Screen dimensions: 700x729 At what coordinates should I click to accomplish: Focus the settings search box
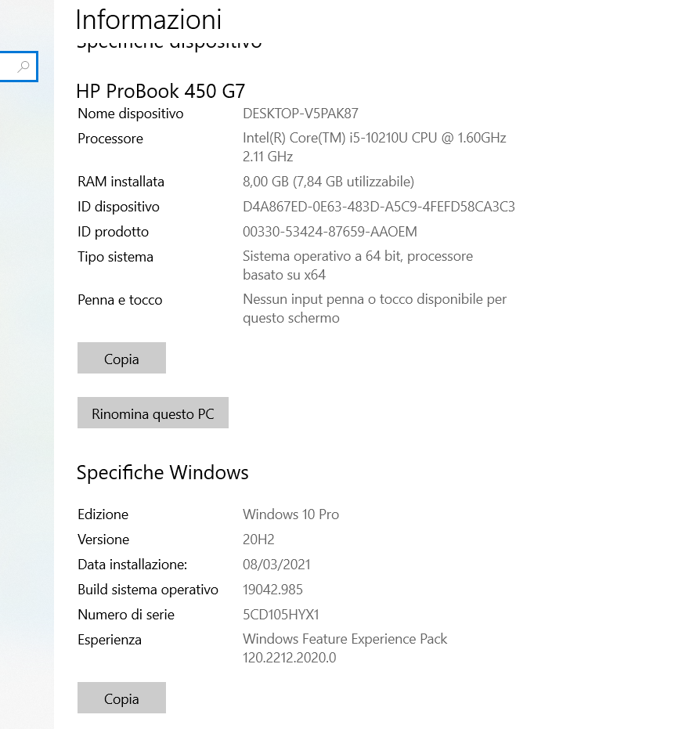[x=19, y=67]
